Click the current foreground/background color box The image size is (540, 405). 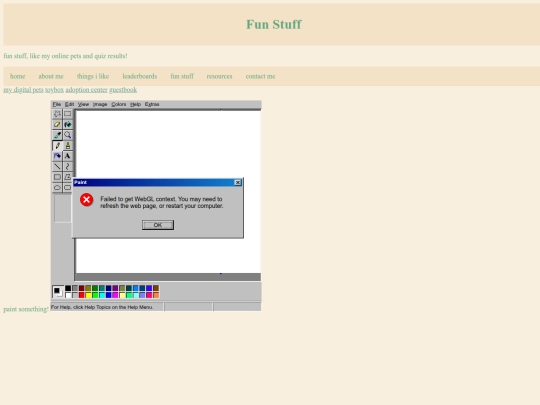tap(58, 291)
